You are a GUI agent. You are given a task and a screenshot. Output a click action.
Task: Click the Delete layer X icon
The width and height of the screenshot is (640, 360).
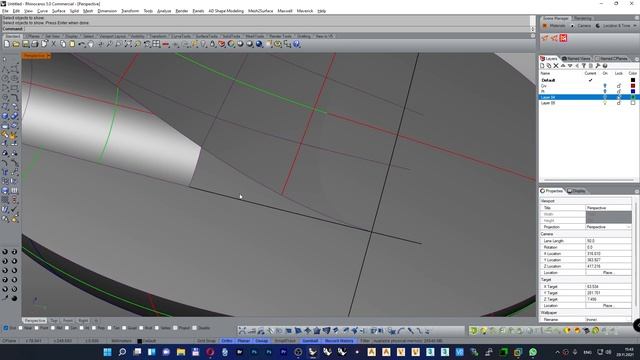click(556, 66)
